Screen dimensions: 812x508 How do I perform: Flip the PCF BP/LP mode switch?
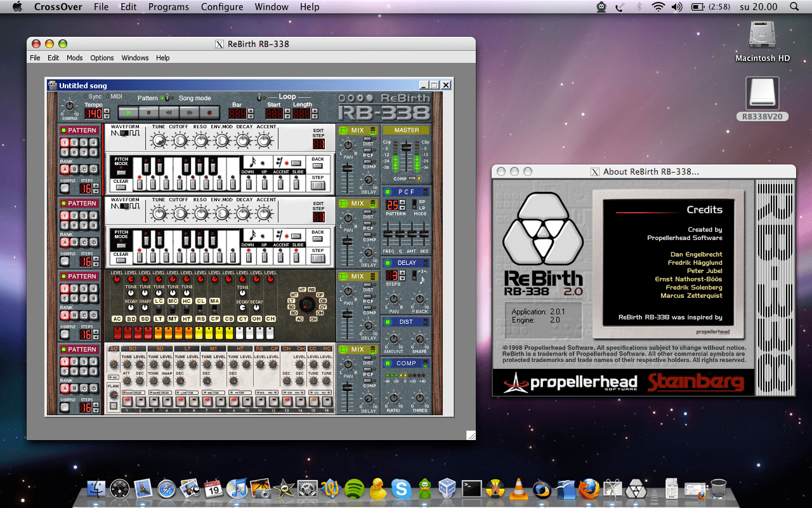point(415,204)
